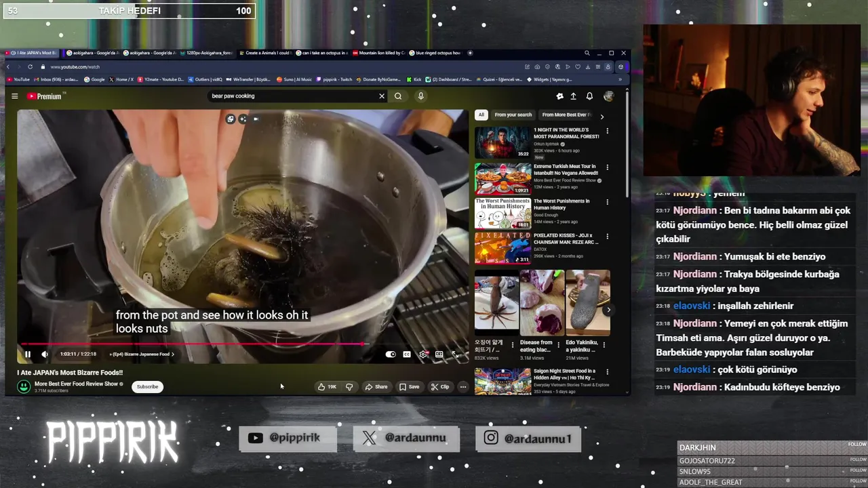Go to YouTube Premium home logo
868x488 pixels.
(45, 96)
